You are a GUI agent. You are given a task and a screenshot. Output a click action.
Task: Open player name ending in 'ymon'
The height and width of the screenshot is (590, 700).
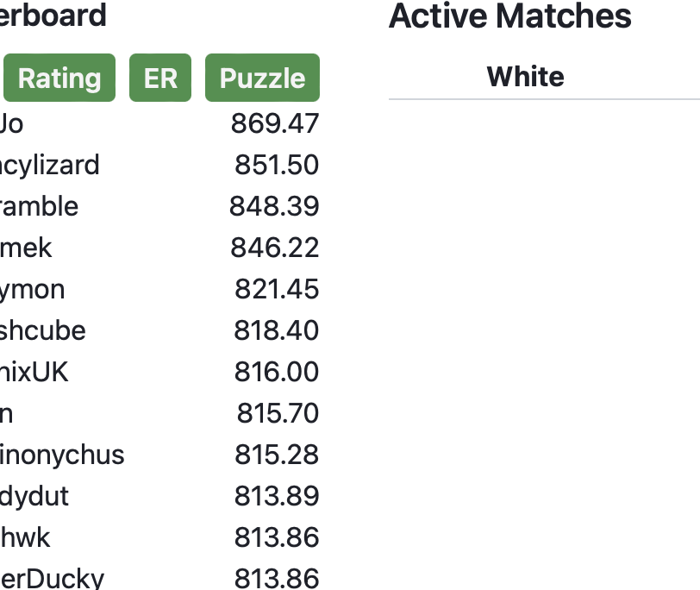32,289
